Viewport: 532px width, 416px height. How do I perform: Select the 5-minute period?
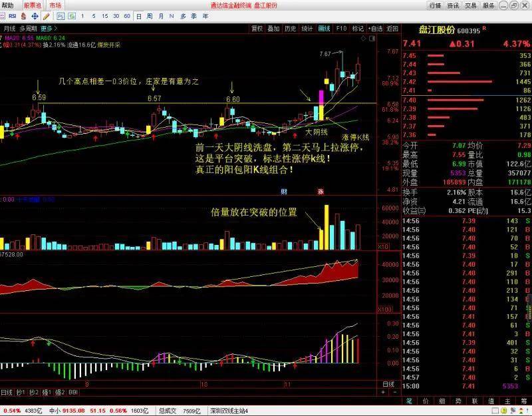94,16
